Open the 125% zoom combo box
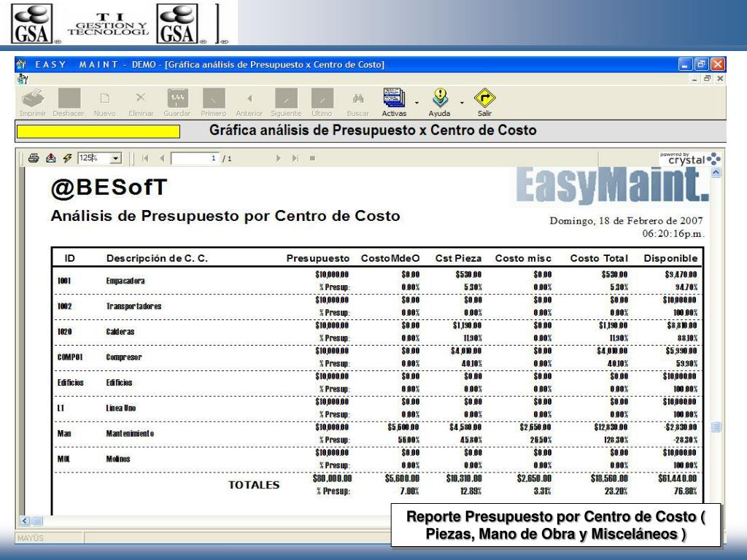Image resolution: width=747 pixels, height=560 pixels. (100, 158)
